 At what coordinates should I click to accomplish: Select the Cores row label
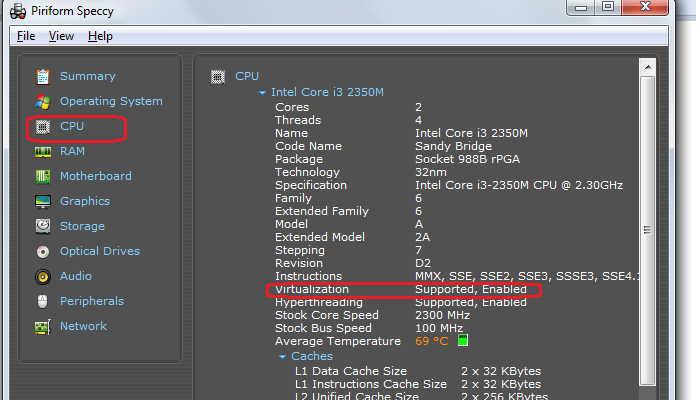point(292,107)
